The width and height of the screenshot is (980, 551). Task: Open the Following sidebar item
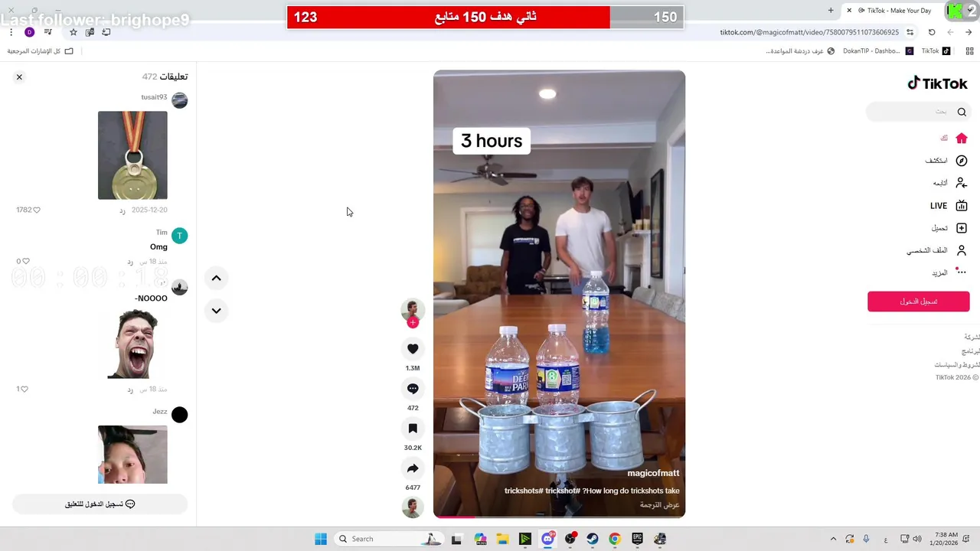pyautogui.click(x=950, y=183)
